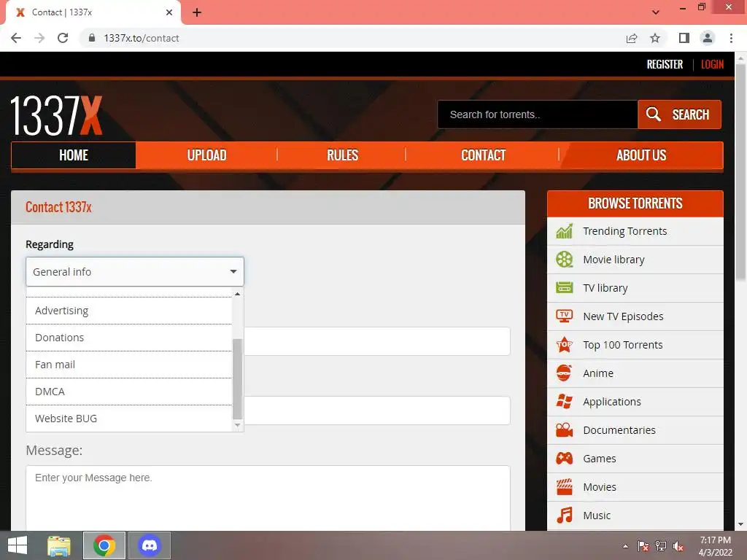Show hidden system tray icons
This screenshot has width=747, height=560.
pos(625,546)
